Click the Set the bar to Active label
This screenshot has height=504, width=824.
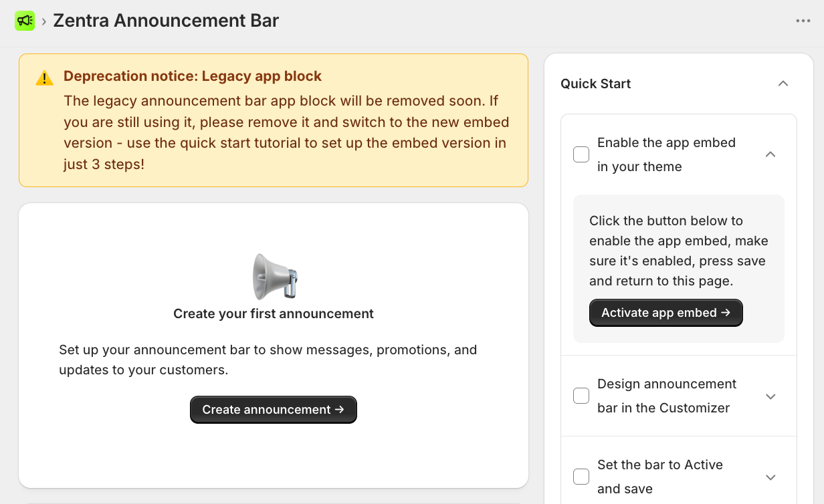click(660, 477)
